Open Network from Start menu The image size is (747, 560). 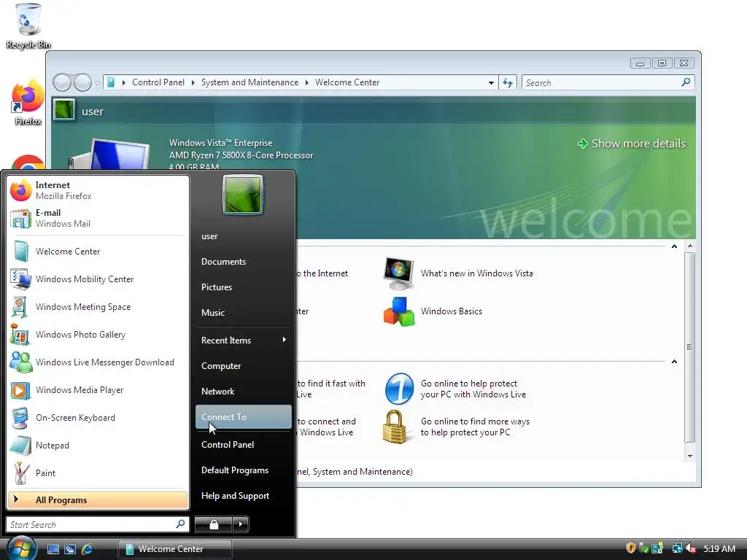click(244, 392)
